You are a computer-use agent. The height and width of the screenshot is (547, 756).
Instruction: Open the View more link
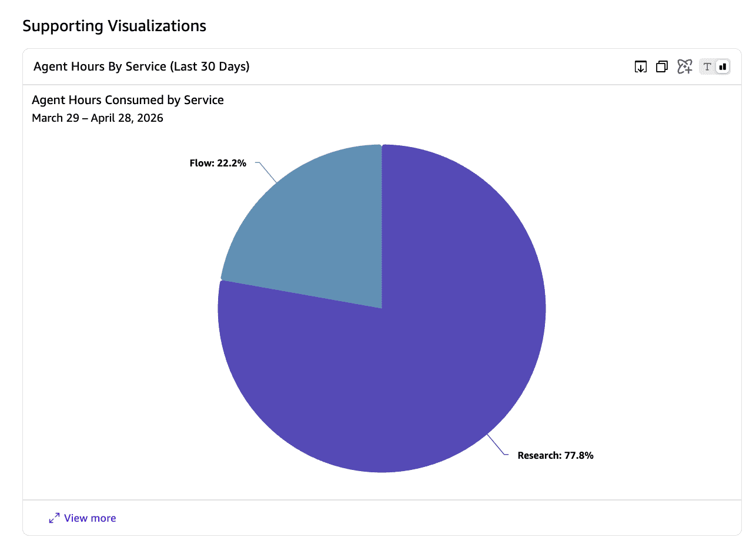click(x=90, y=518)
